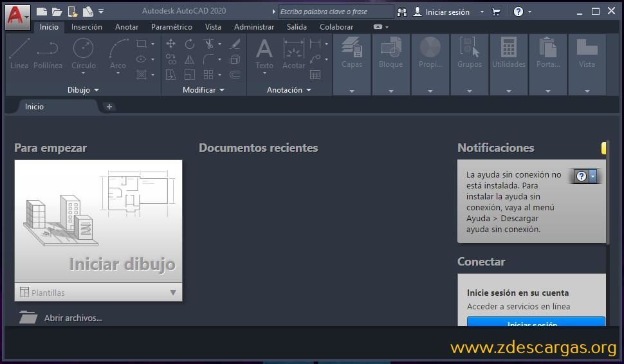The height and width of the screenshot is (364, 624).
Task: Open the Bloque panel dropdown
Action: pos(390,91)
